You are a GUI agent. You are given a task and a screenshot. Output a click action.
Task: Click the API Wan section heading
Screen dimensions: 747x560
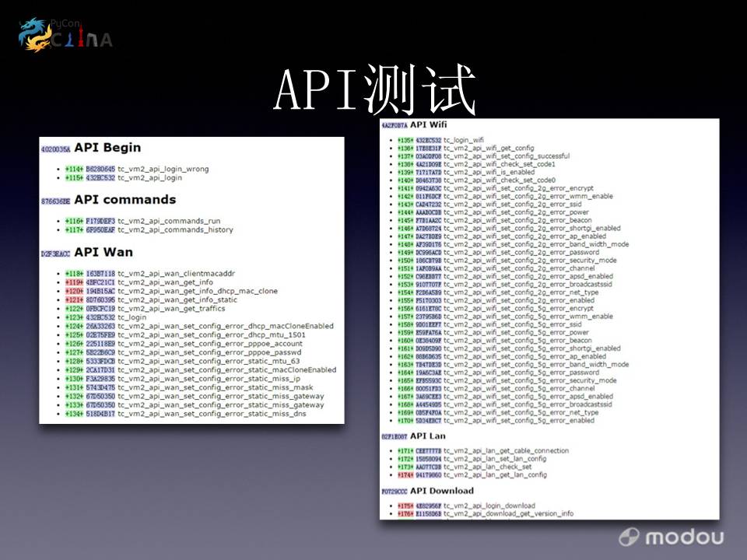click(x=103, y=252)
